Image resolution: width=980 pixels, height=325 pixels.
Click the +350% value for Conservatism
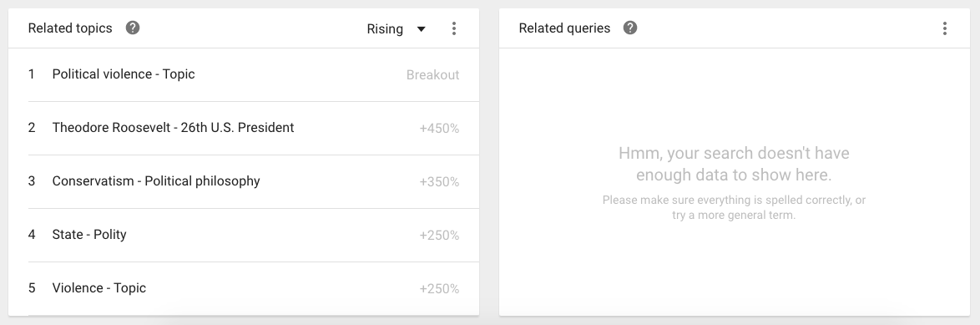coord(439,182)
